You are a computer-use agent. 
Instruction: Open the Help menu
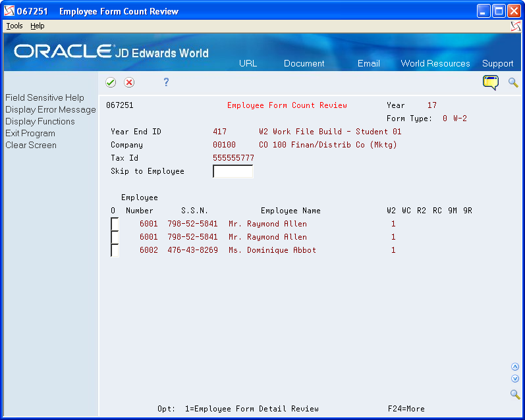(x=37, y=26)
